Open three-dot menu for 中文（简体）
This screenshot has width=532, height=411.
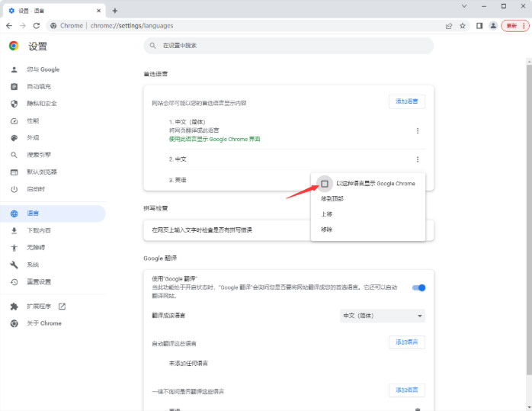(418, 130)
